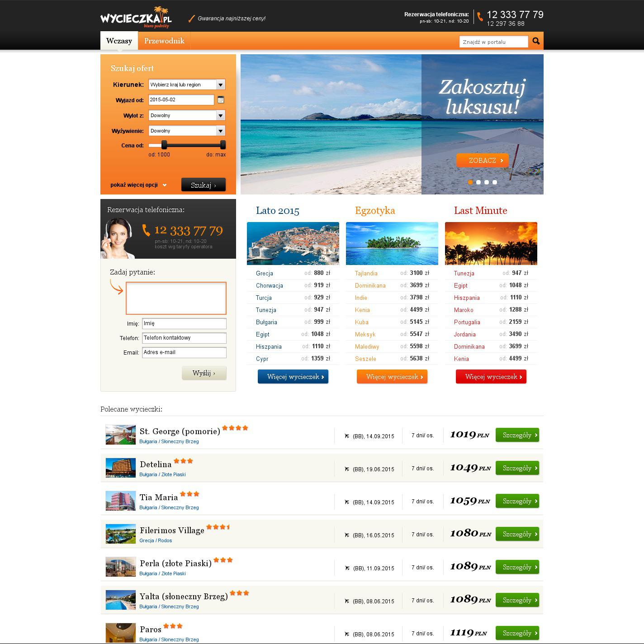Screen dimensions: 644x644
Task: Expand the Wyżywienie dropdown
Action: coord(186,131)
